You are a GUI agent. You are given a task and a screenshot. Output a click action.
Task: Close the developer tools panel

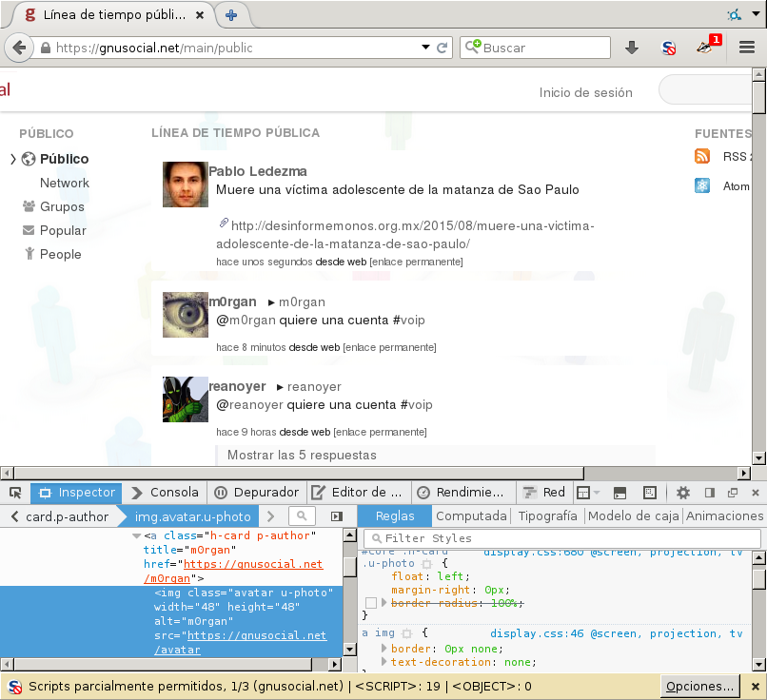[756, 493]
